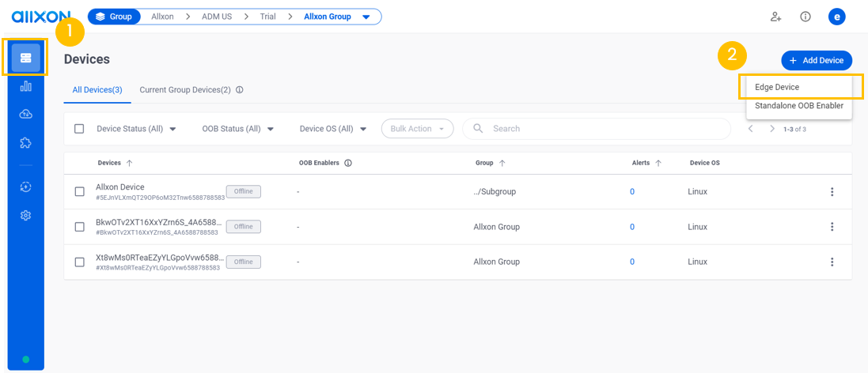
Task: Click Allxon Group in the breadcrumb
Action: 327,17
